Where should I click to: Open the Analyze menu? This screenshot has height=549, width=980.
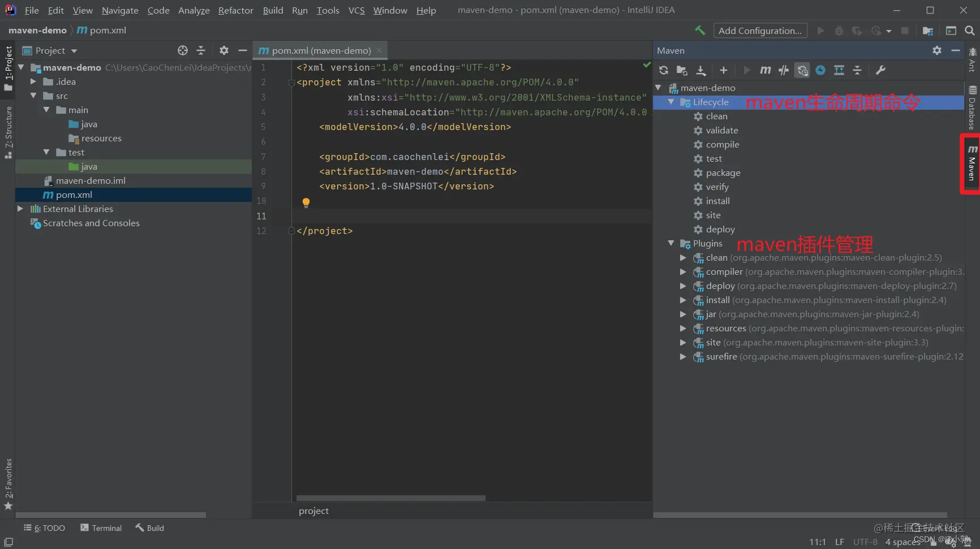pos(194,10)
